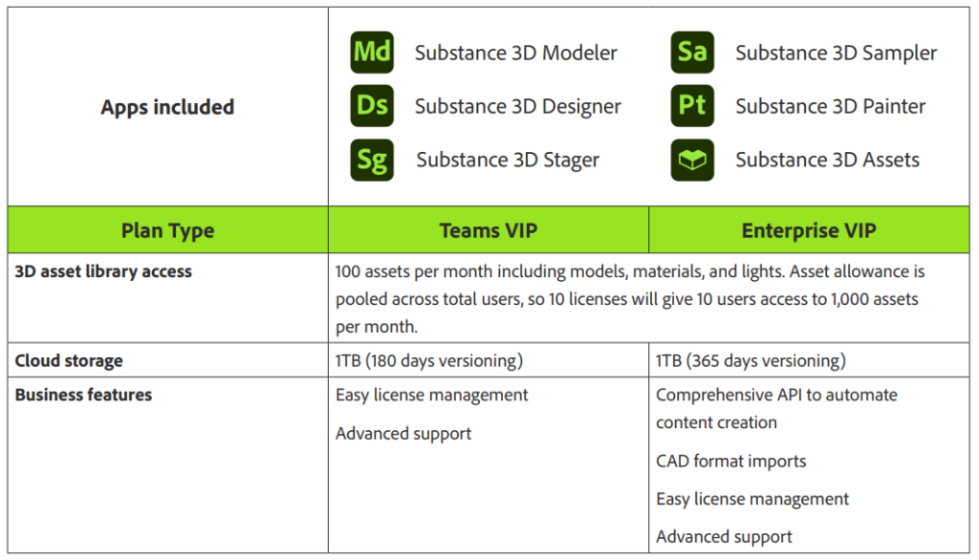Click the Substance 3D Stager Sg icon
Image resolution: width=979 pixels, height=560 pixels.
coord(372,160)
